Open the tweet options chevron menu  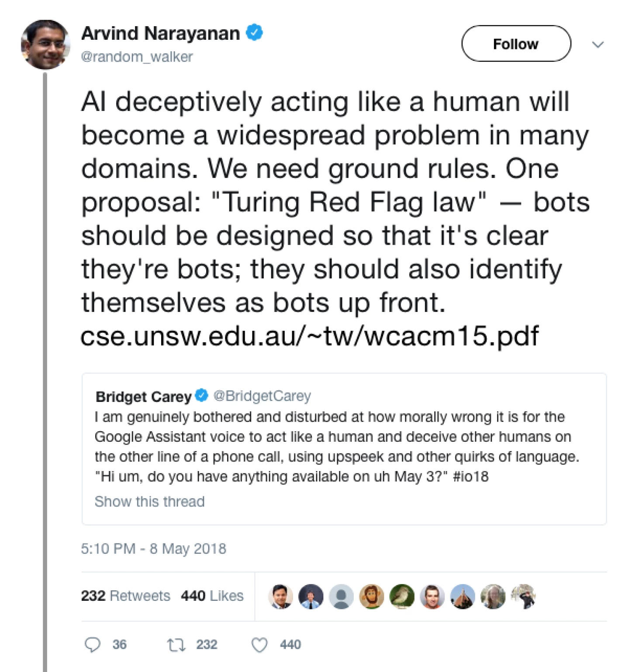coord(598,44)
